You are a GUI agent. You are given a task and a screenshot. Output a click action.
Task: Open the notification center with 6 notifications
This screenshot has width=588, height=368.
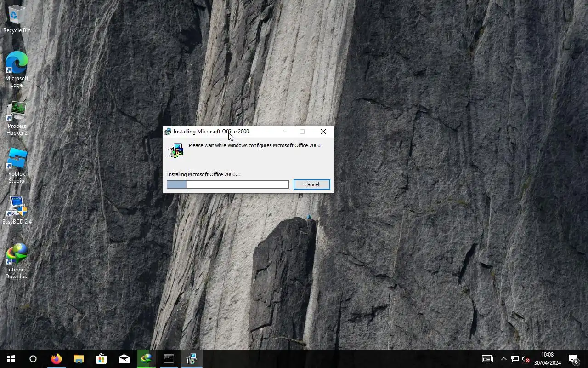tap(574, 359)
